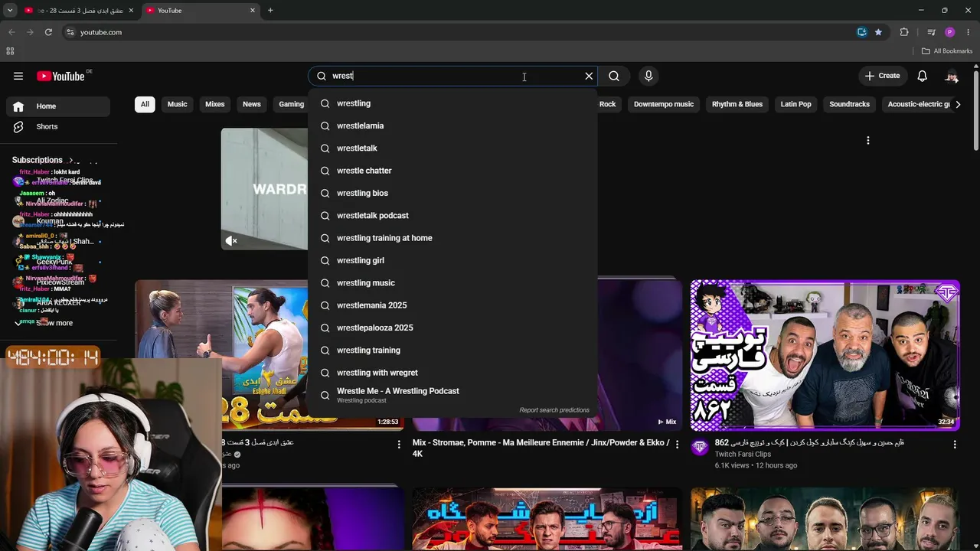Select the Latin Pop chip
Viewport: 980px width, 551px height.
coord(796,104)
